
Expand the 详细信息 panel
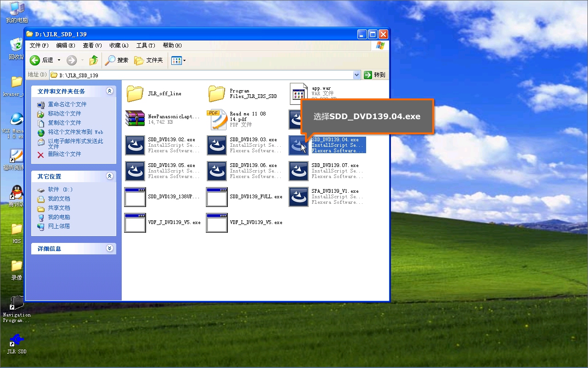pyautogui.click(x=109, y=248)
